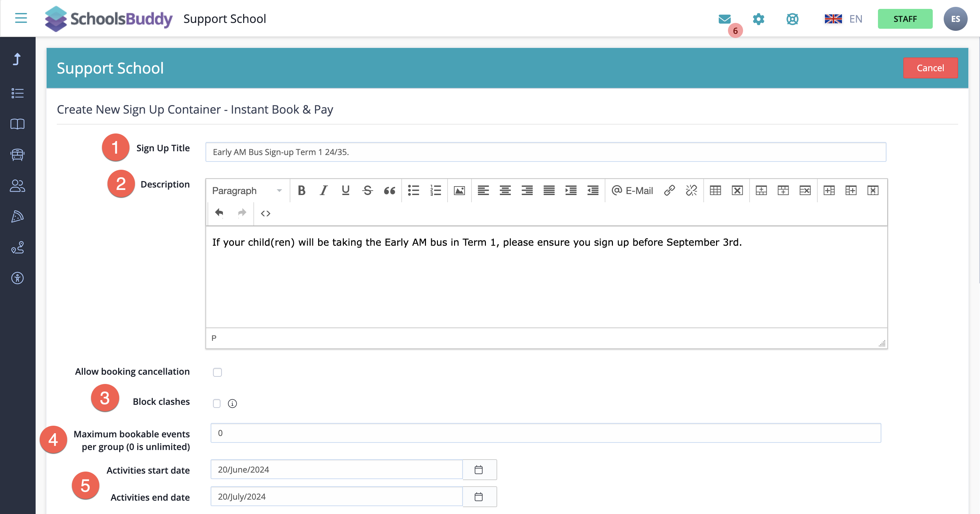Click the up-arrow icon in the sidebar
The height and width of the screenshot is (514, 980).
(17, 59)
